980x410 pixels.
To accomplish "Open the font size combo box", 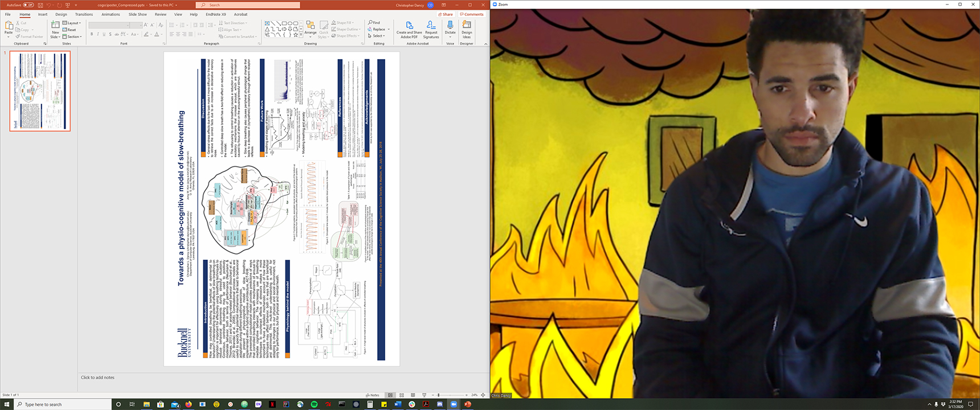I will pyautogui.click(x=136, y=25).
